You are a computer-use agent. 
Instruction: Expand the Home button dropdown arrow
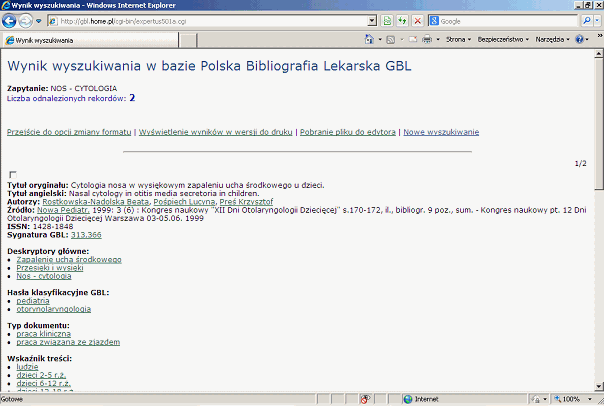pyautogui.click(x=380, y=39)
